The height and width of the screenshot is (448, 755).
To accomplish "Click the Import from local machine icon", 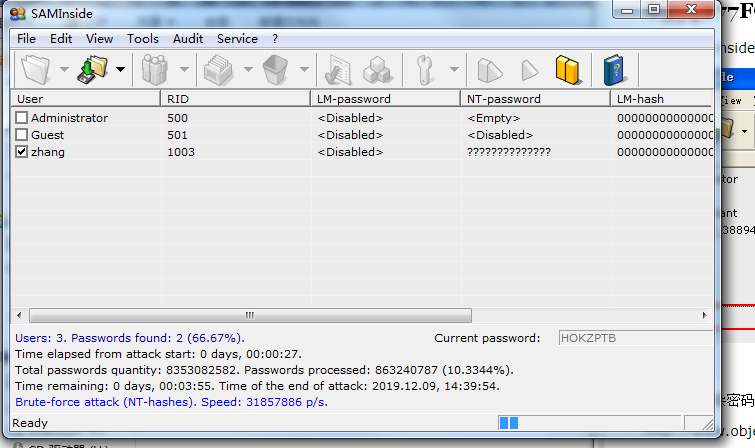I will click(x=92, y=70).
